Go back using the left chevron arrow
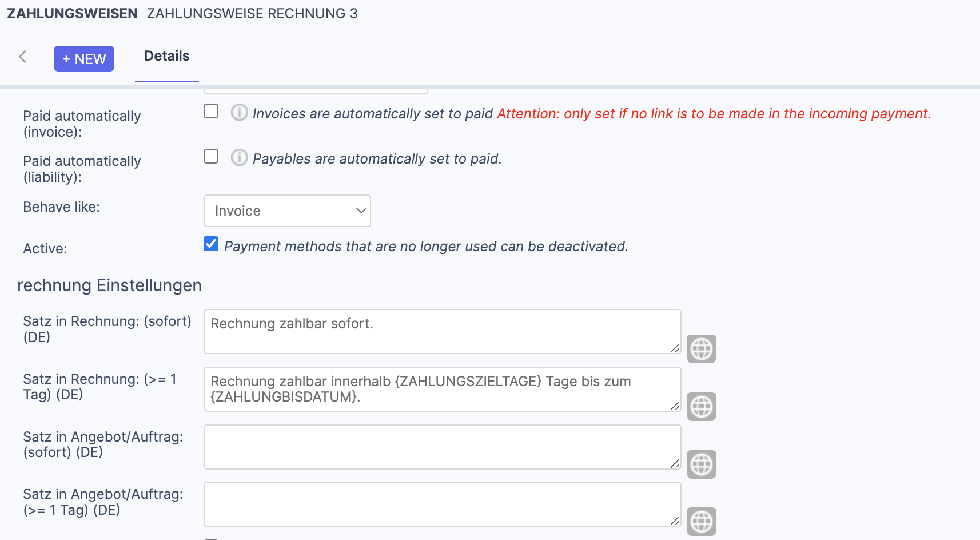The width and height of the screenshot is (980, 540). [23, 57]
